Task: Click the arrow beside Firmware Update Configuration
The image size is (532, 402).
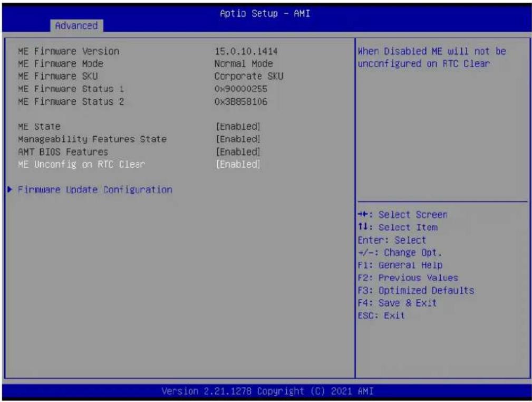Action: [9, 189]
